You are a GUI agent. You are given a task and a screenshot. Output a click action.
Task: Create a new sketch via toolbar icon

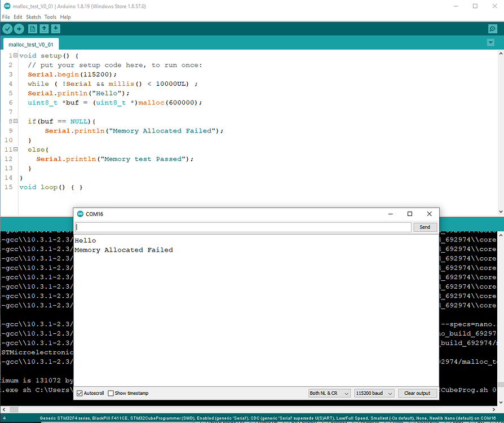32,28
